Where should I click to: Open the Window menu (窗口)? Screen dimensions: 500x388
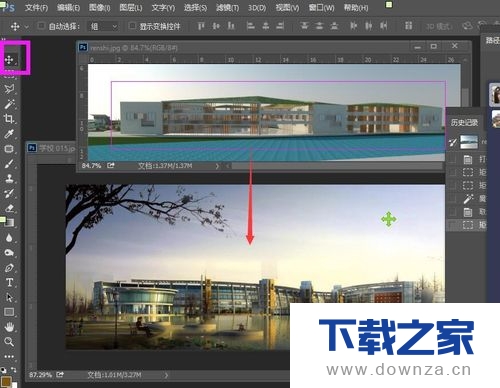click(321, 7)
